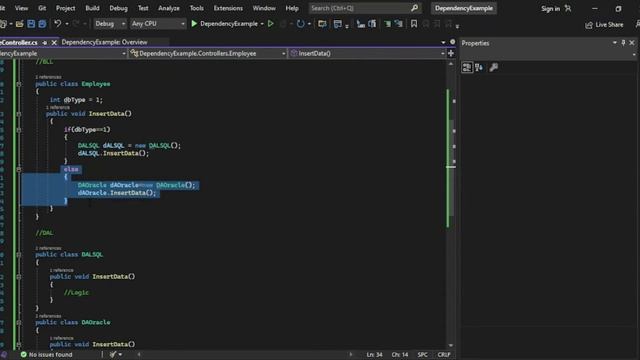640x360 pixels.
Task: Collapse the DALSQL class outline
Action: 19,255
